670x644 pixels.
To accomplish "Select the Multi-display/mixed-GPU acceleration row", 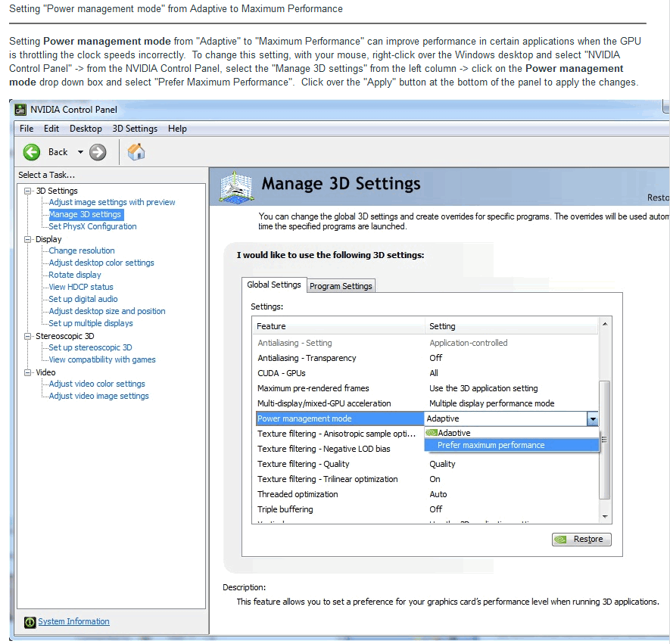I will [427, 403].
